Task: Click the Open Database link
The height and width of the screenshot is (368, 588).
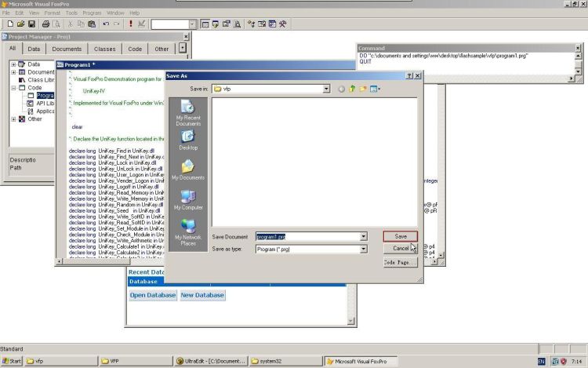Action: click(x=153, y=295)
